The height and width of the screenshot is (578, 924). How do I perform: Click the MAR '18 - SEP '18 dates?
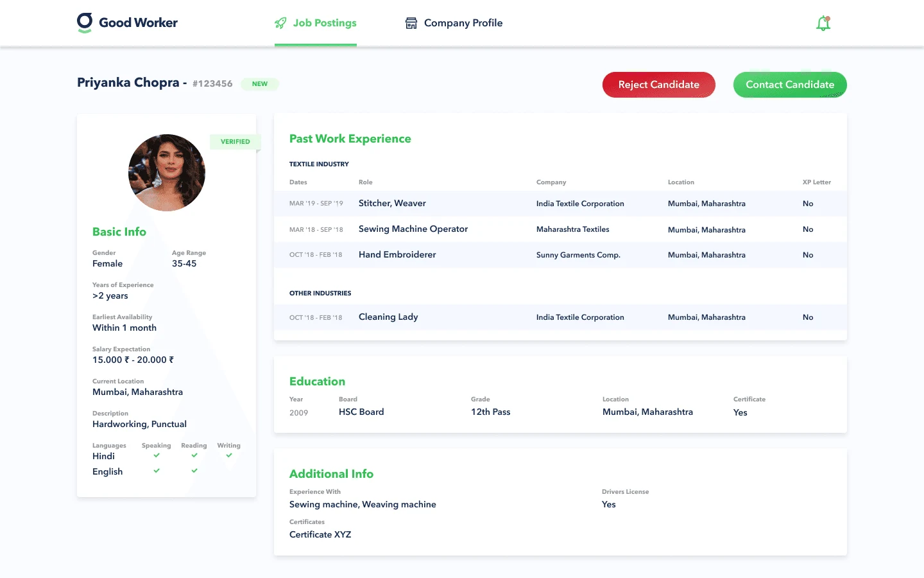(316, 229)
